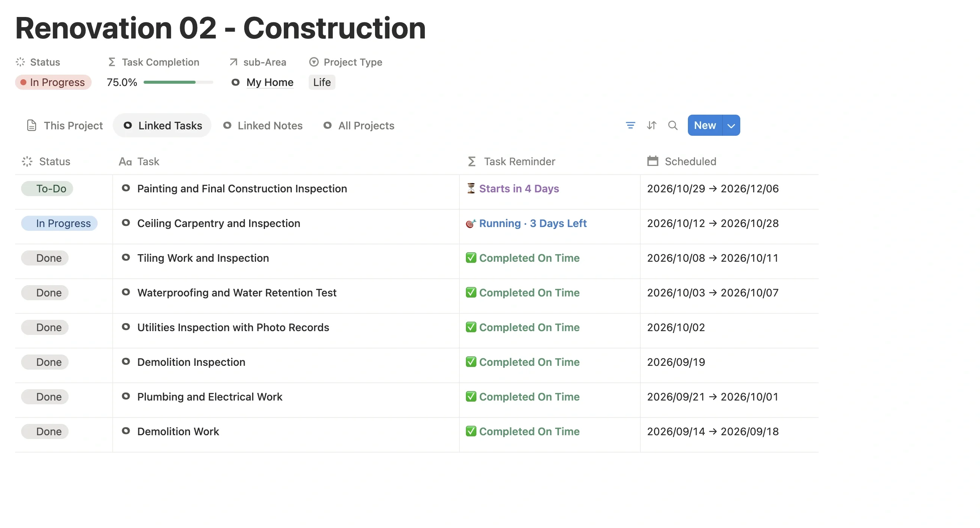Click the date 2026/10/12 → 2026/10/28
The image size is (980, 528).
pos(712,223)
